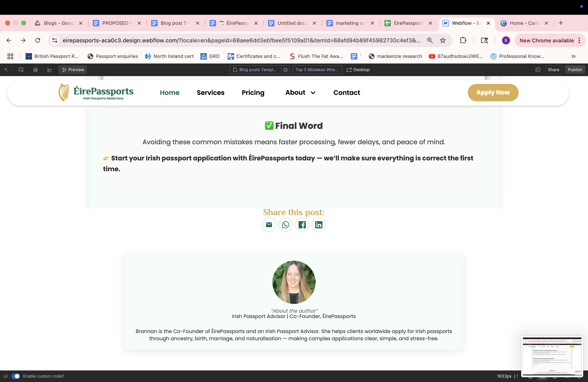This screenshot has height=382, width=588.
Task: Share post via Facebook icon
Action: [302, 225]
